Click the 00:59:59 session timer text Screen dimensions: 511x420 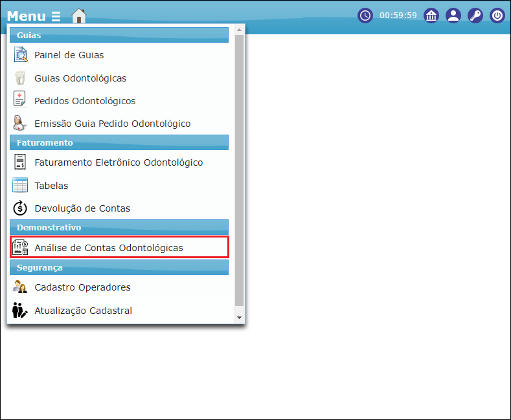click(398, 16)
